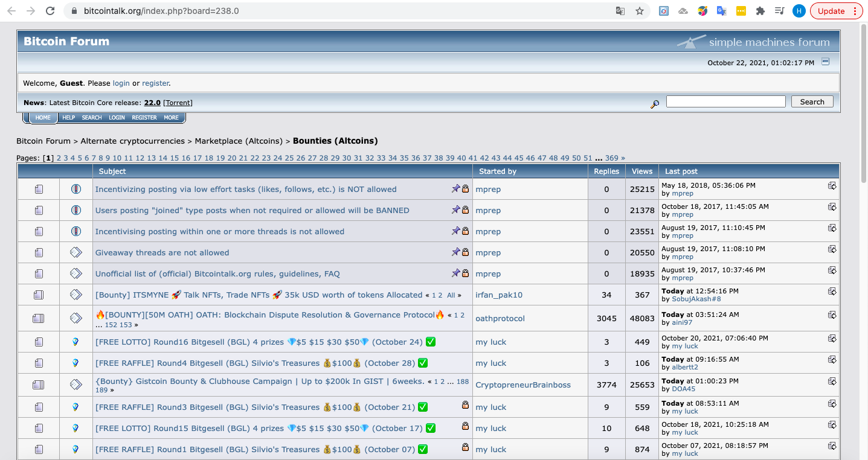Click the Search button
868x460 pixels.
click(x=812, y=101)
